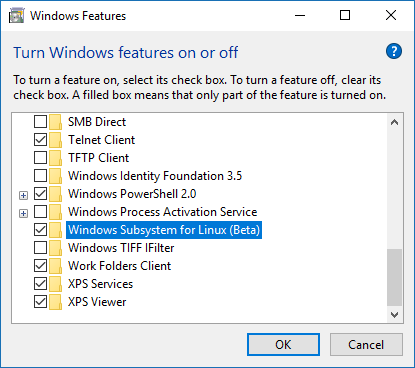This screenshot has width=415, height=368.
Task: Open the blue help question mark icon
Action: point(394,51)
